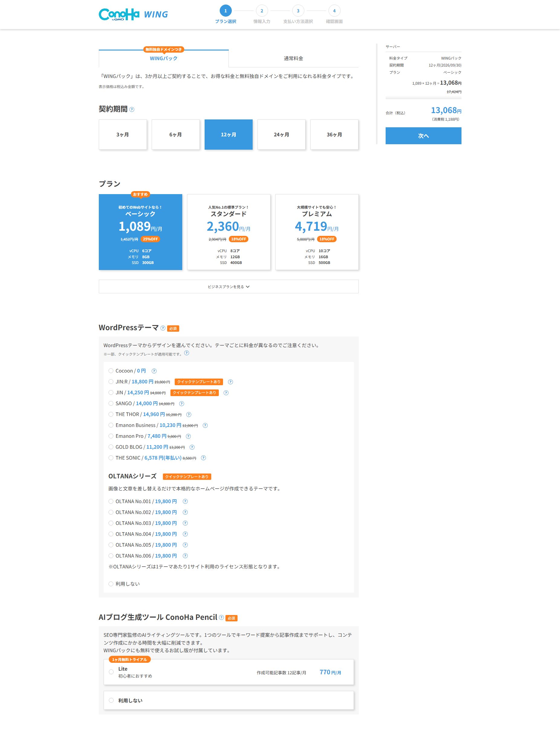Choose 利用しない for ConoHa Pencil
This screenshot has width=560, height=729.
tap(111, 700)
